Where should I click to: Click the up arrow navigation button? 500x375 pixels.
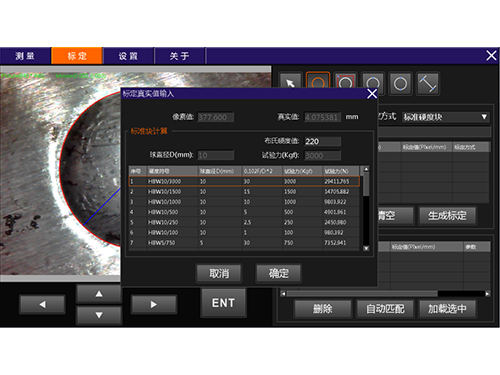click(x=99, y=294)
